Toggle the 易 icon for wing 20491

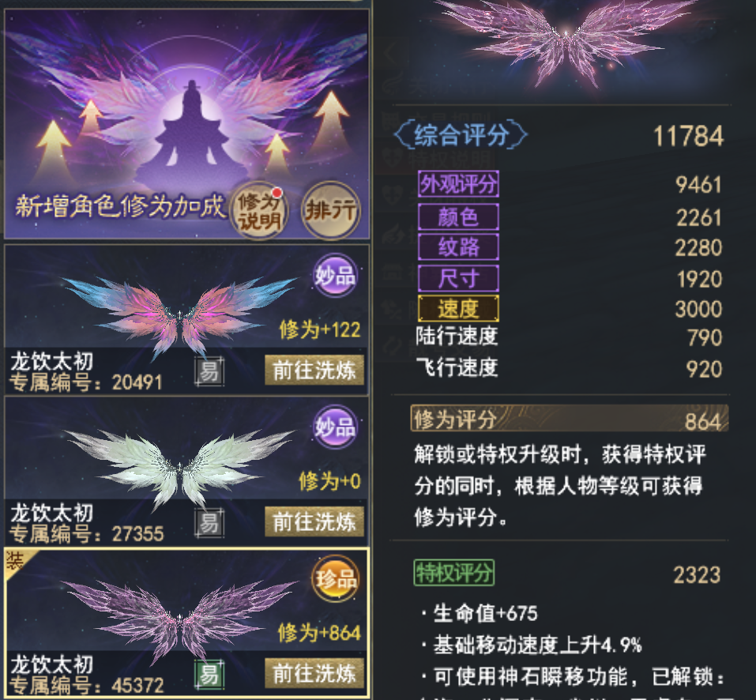(209, 371)
